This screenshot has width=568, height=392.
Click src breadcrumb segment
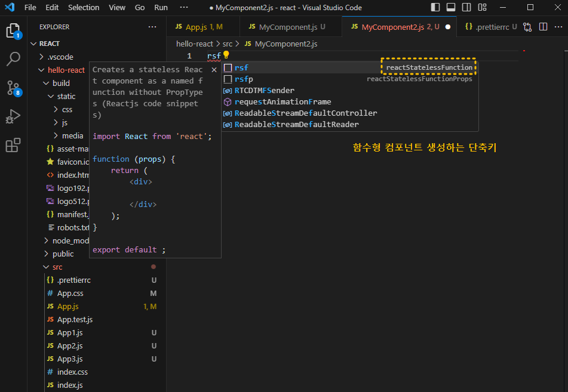point(228,44)
